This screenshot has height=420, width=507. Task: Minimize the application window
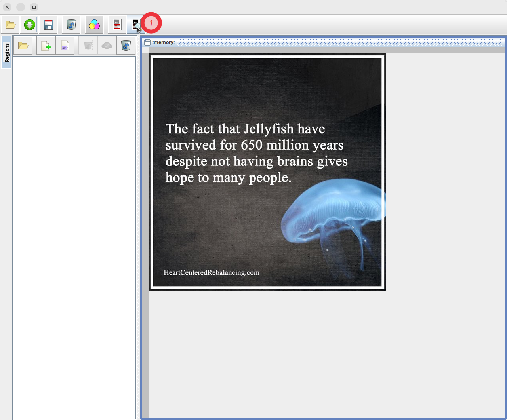(21, 7)
